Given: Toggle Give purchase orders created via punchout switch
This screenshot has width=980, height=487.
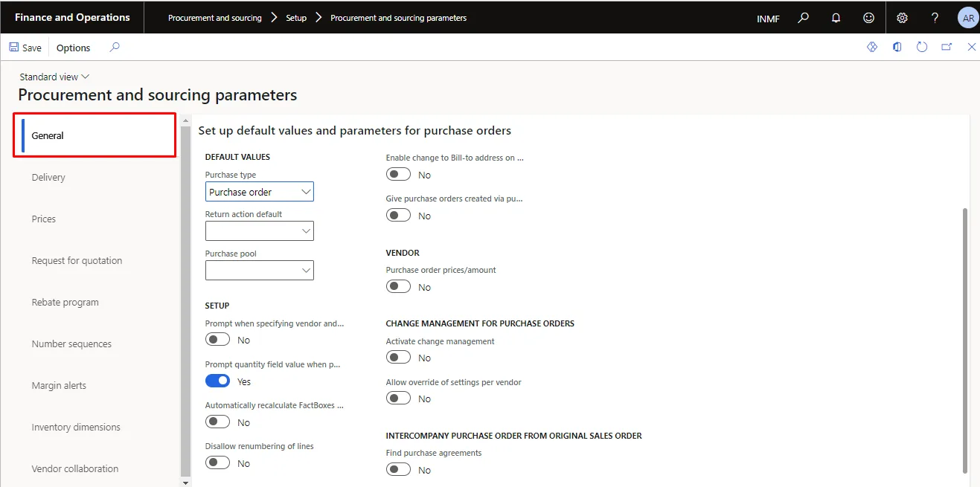Looking at the screenshot, I should (398, 215).
